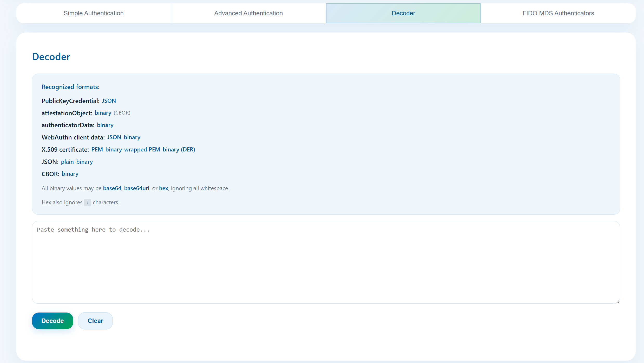Viewport: 644px width, 363px height.
Task: Click the PublicKeyCredential JSON link
Action: click(x=109, y=101)
